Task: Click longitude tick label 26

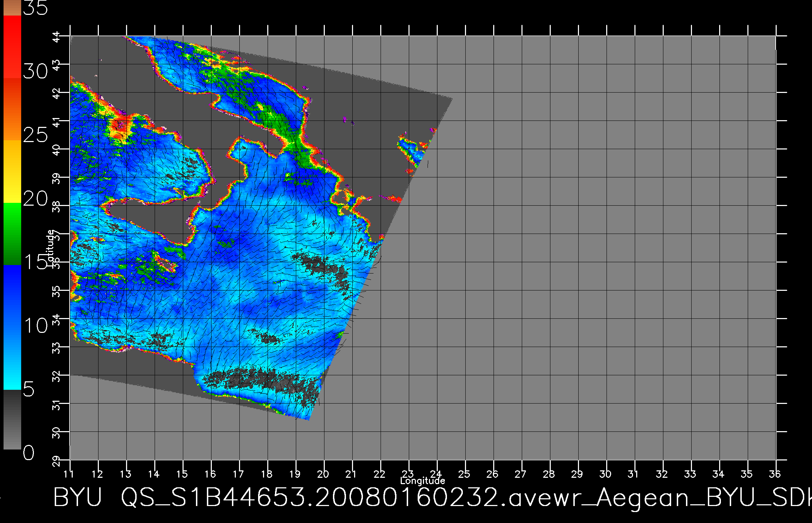Action: pyautogui.click(x=492, y=474)
